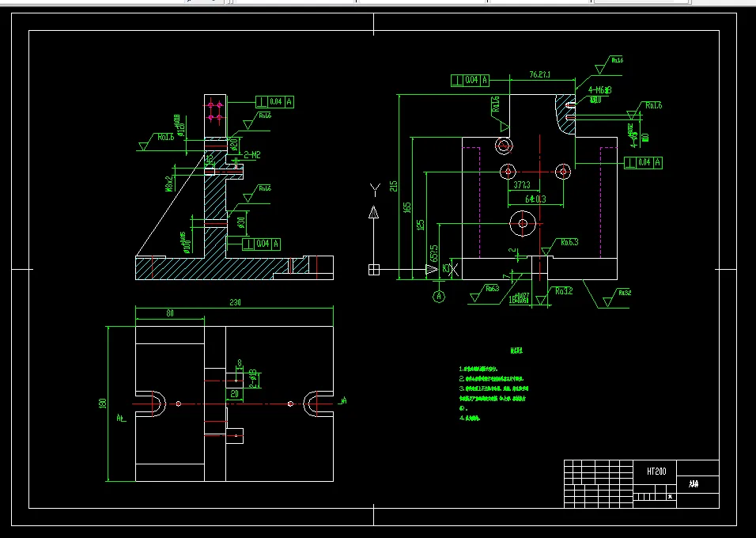Click the right U-shaped slot in plan view

[318, 403]
